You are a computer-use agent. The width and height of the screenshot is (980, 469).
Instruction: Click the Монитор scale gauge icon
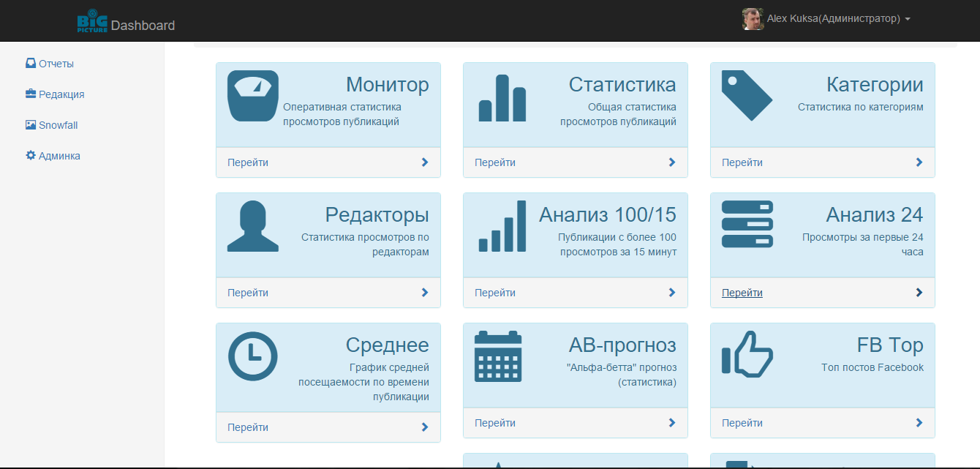253,96
